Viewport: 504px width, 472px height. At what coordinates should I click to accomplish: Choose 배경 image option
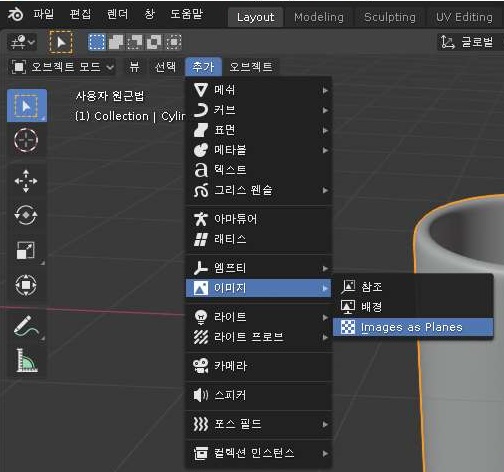(x=413, y=307)
